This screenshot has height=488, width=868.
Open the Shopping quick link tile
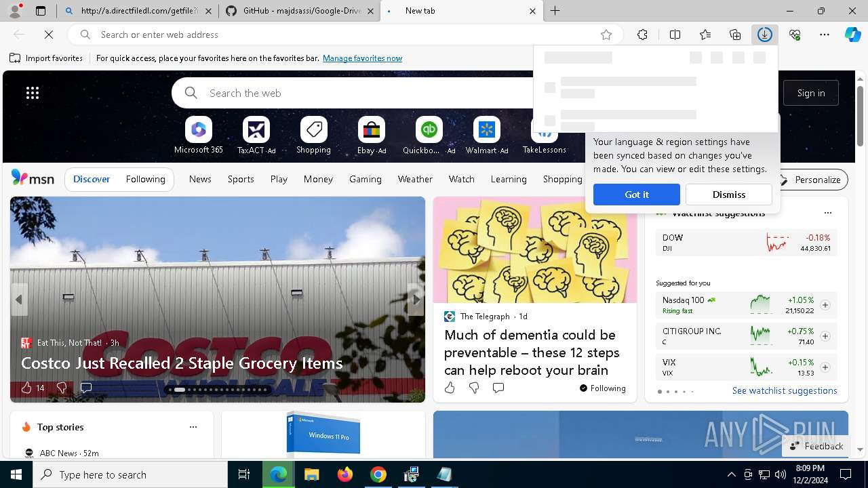coord(313,136)
